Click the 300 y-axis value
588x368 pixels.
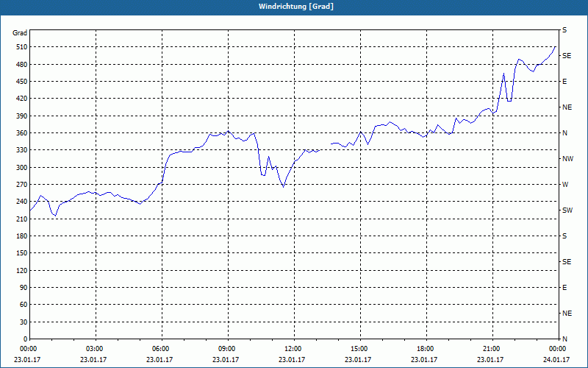pos(22,168)
